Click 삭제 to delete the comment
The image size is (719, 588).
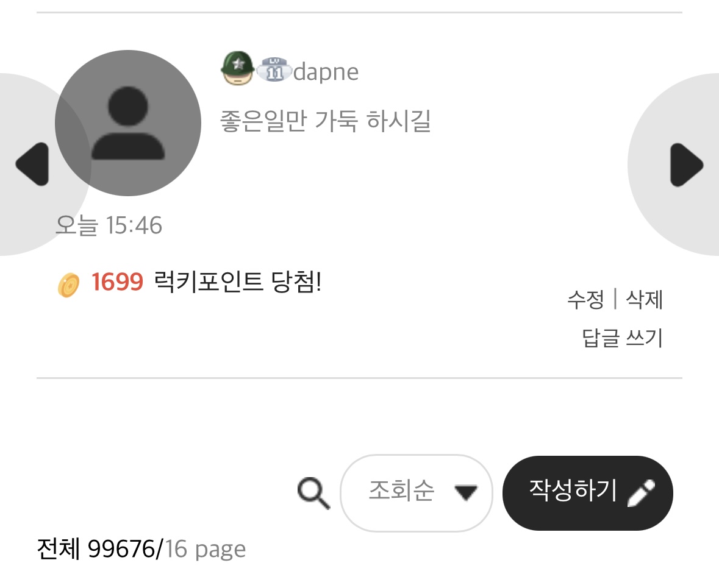(x=644, y=299)
